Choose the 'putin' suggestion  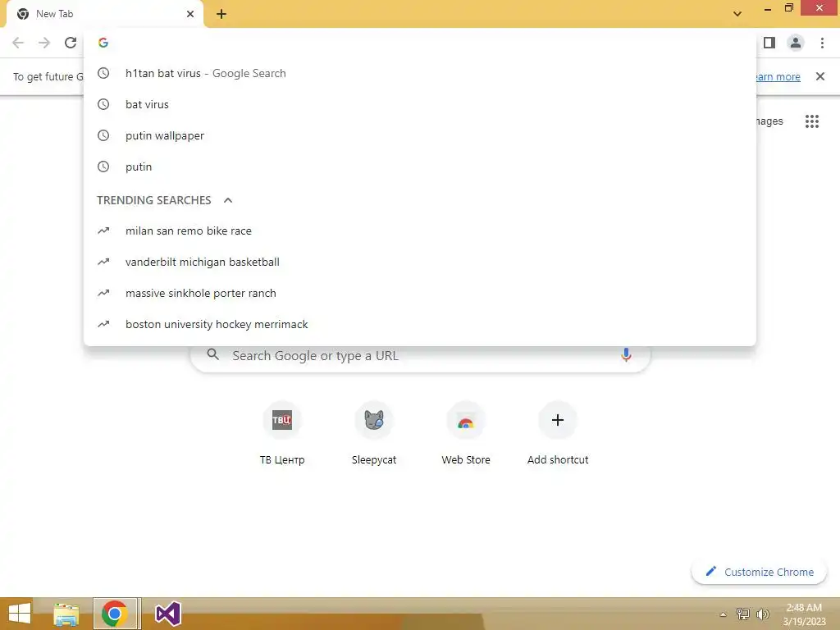coord(420,167)
